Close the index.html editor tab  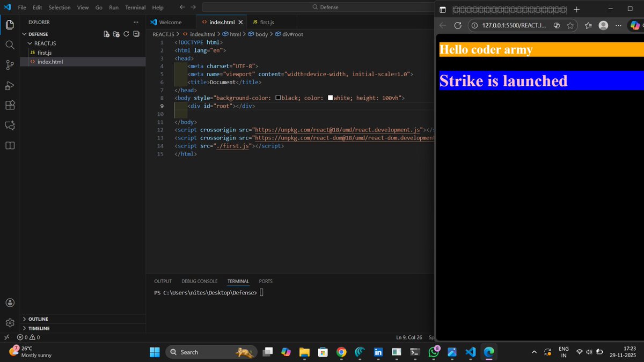point(240,22)
